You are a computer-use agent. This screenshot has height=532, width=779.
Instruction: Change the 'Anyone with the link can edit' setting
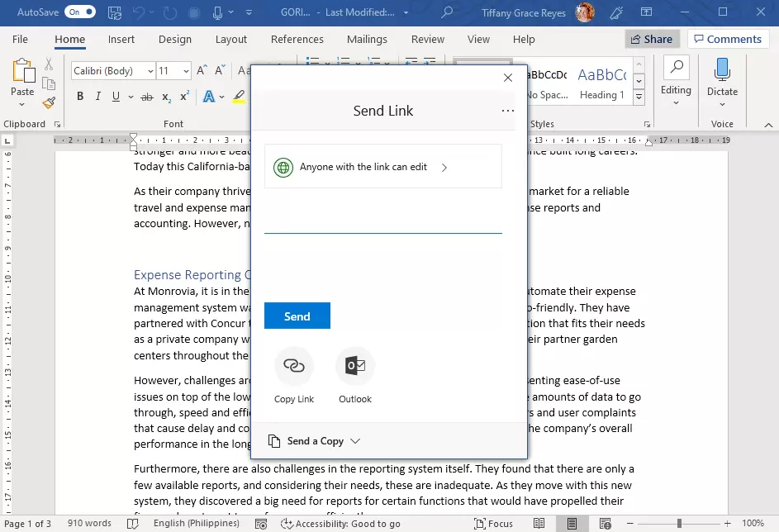point(382,167)
